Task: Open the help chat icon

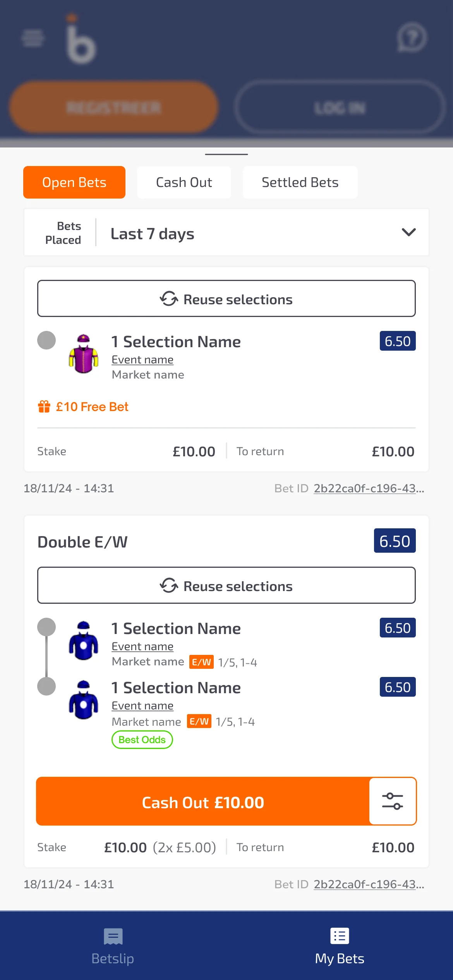Action: [x=412, y=38]
